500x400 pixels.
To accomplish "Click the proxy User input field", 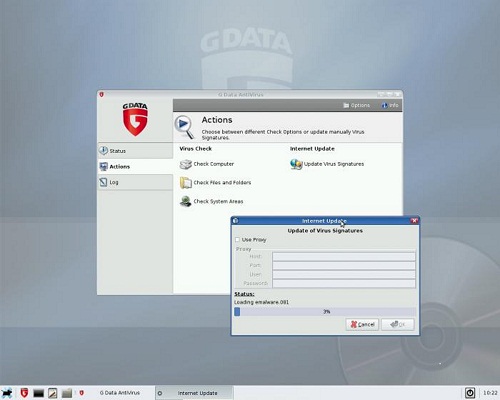I will [344, 274].
